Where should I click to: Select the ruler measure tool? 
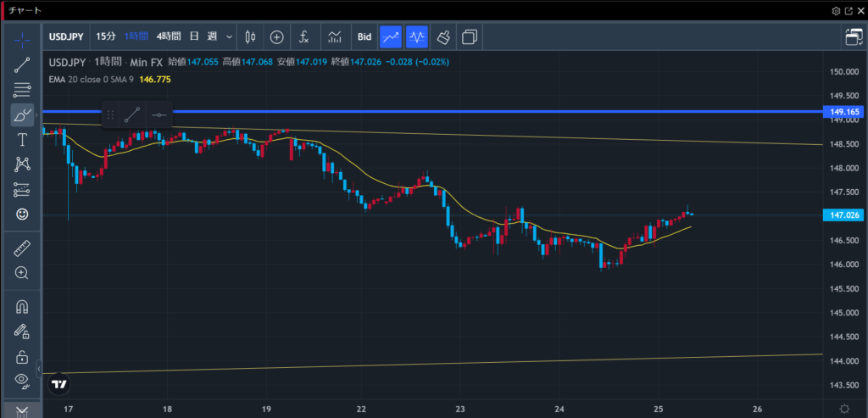22,248
